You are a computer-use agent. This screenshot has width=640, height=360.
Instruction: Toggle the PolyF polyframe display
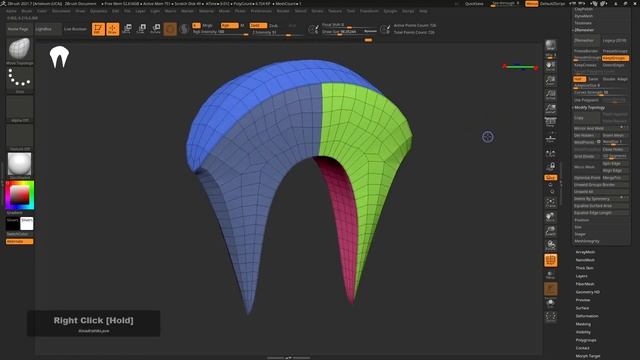pos(551,260)
